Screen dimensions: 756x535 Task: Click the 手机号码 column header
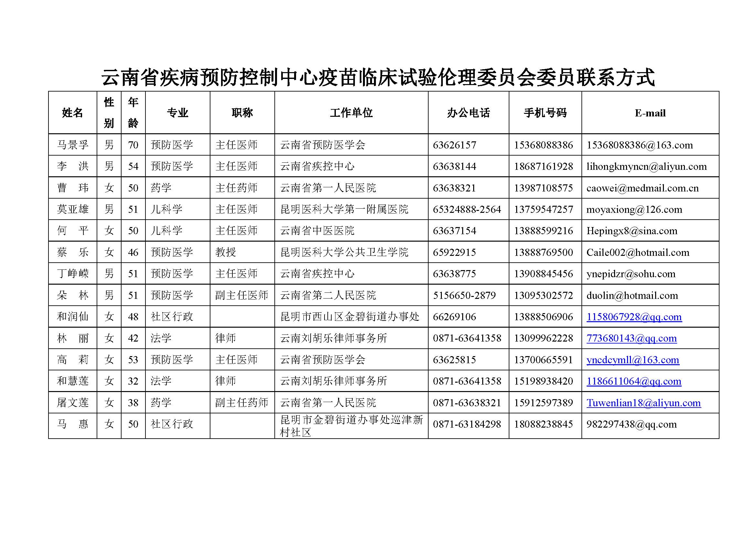(545, 113)
